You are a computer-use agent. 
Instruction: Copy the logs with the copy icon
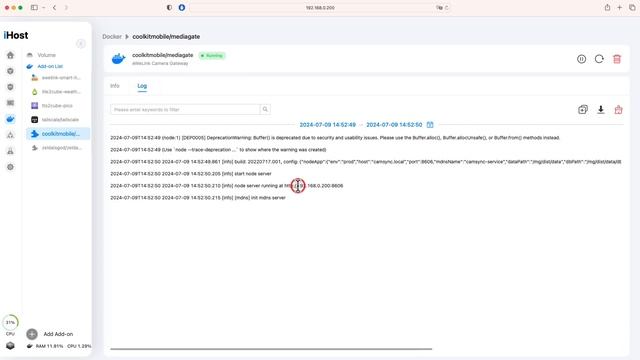583,109
